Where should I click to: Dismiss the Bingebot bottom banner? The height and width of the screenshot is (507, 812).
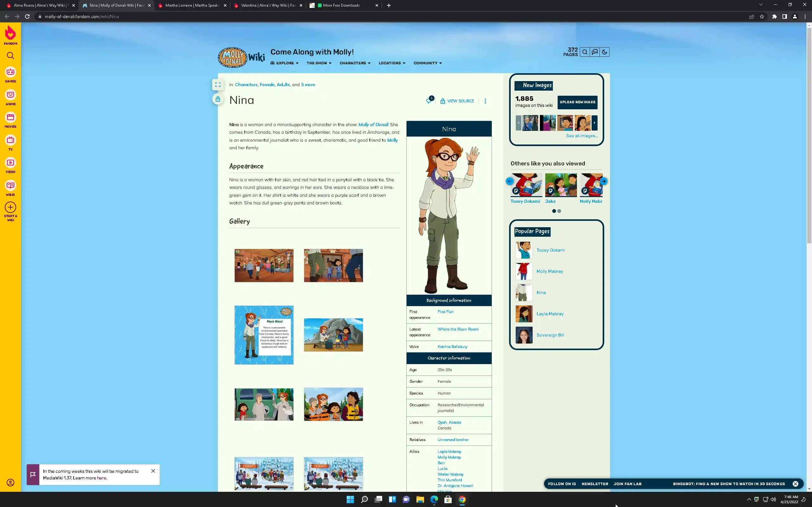coord(795,484)
